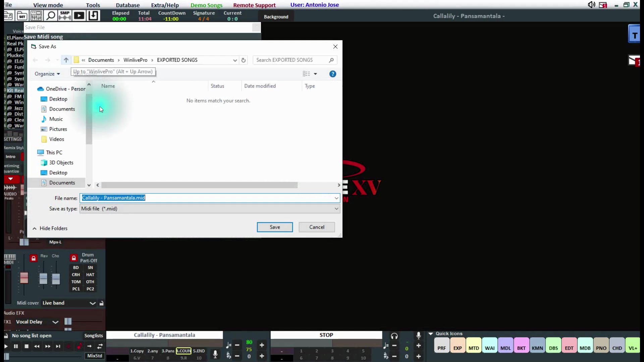The height and width of the screenshot is (362, 644).
Task: Click microphone icon beside song markers
Action: click(x=215, y=354)
